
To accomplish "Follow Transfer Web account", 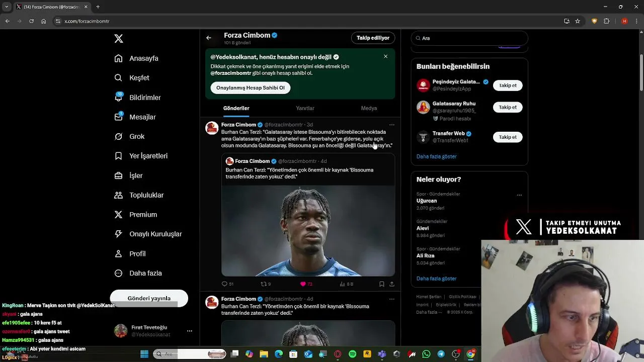I will click(x=508, y=137).
